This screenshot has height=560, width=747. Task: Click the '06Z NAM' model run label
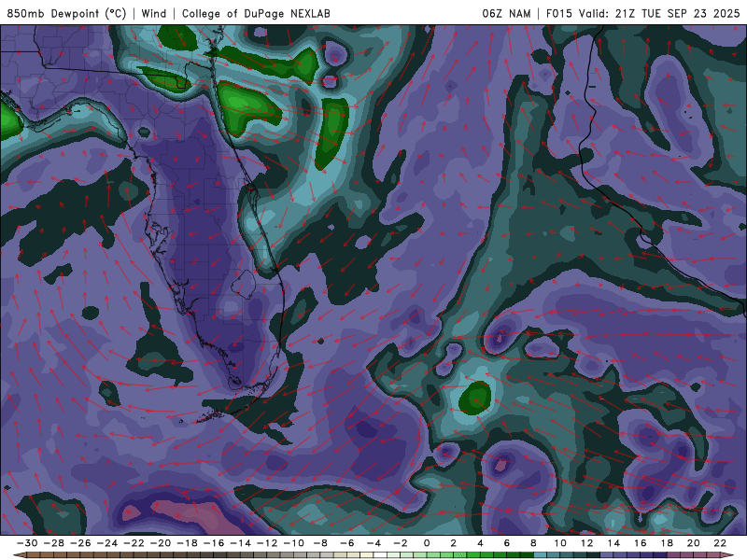pyautogui.click(x=506, y=13)
